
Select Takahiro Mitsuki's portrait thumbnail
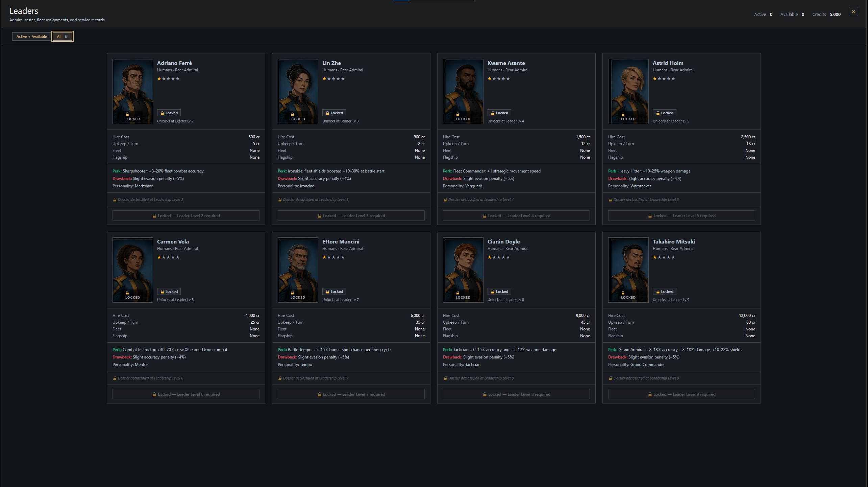628,270
